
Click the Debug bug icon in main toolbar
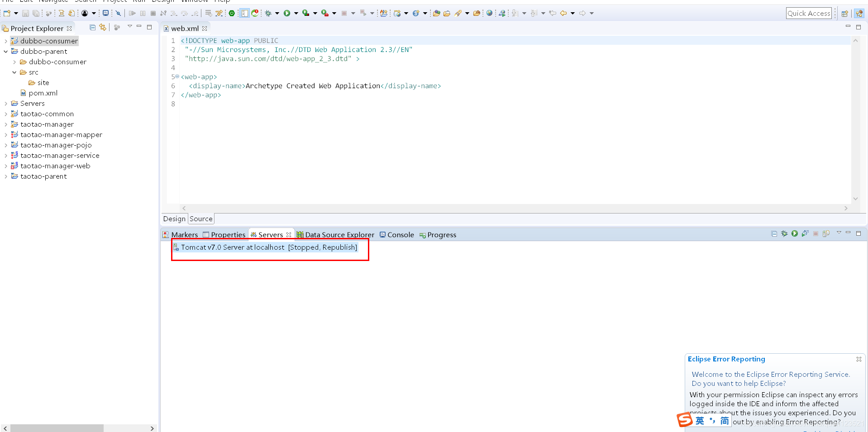click(x=268, y=13)
